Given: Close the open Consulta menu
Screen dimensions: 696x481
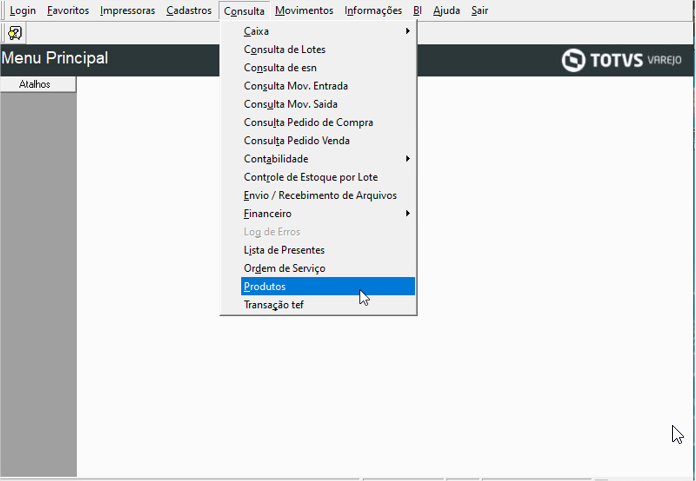Looking at the screenshot, I should point(244,11).
